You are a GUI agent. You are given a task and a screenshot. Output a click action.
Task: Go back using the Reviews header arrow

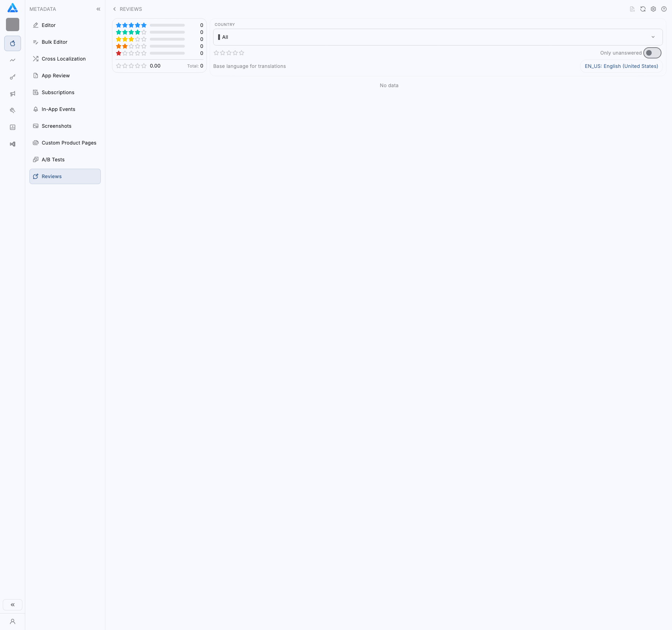click(114, 9)
